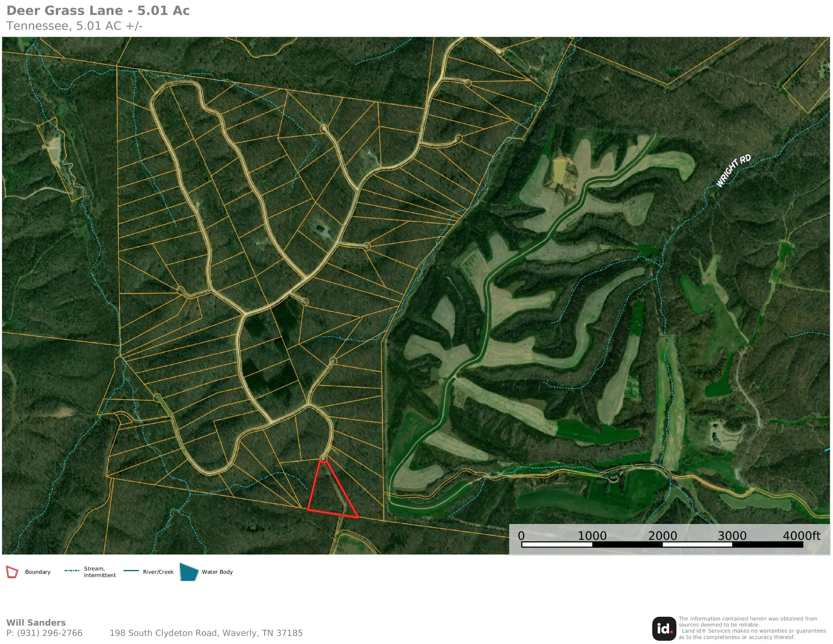Click the WRIGHT RD road label
Screen dimensions: 833x644
pyautogui.click(x=733, y=170)
